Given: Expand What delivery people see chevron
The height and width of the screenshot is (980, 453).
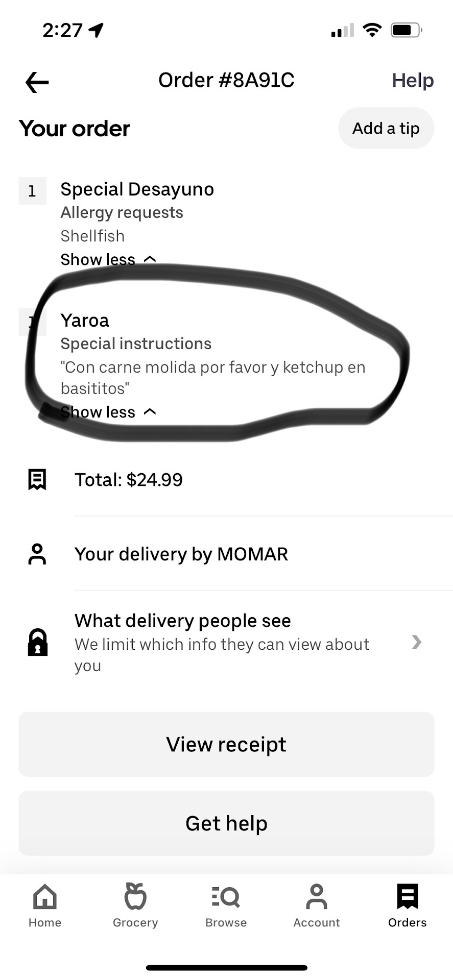Looking at the screenshot, I should click(x=417, y=642).
